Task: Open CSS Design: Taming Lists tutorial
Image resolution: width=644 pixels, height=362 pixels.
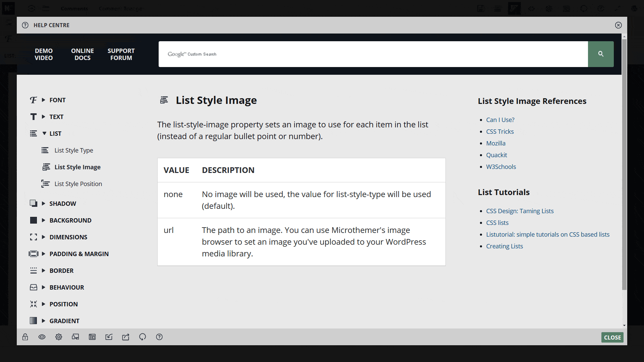Action: click(x=520, y=211)
